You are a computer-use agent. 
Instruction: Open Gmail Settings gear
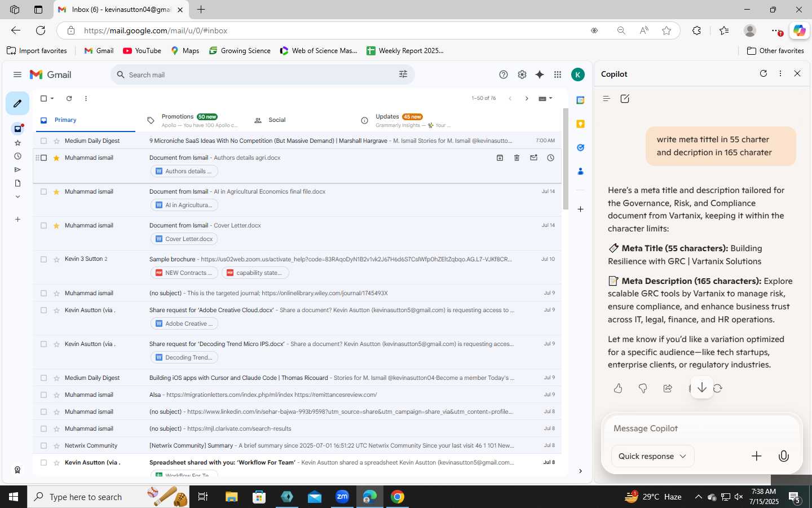(522, 75)
